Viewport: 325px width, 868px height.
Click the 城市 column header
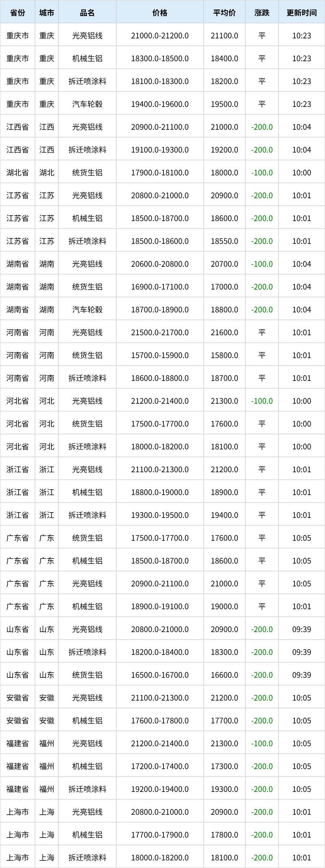tap(47, 13)
